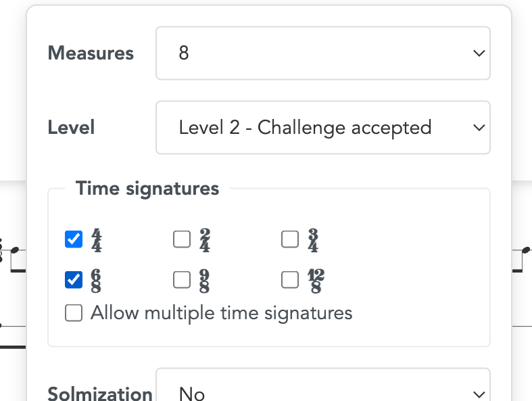Click the Level field label

(x=71, y=127)
